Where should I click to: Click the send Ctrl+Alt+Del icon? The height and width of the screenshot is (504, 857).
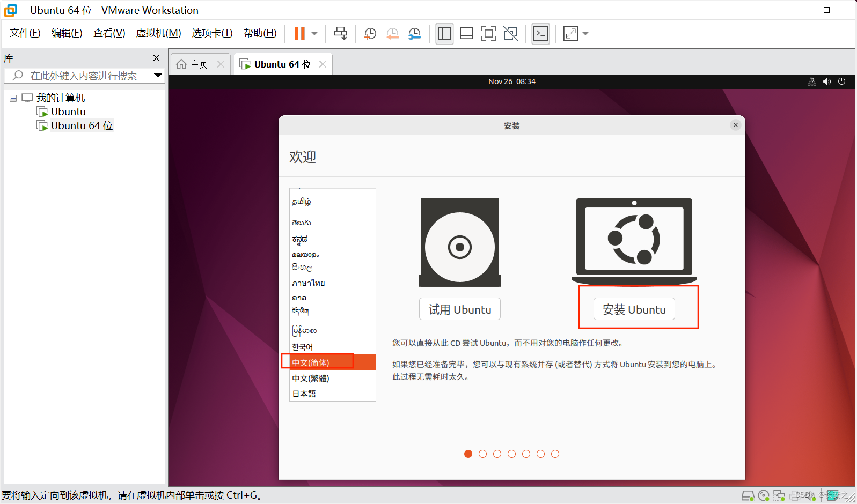[x=340, y=33]
